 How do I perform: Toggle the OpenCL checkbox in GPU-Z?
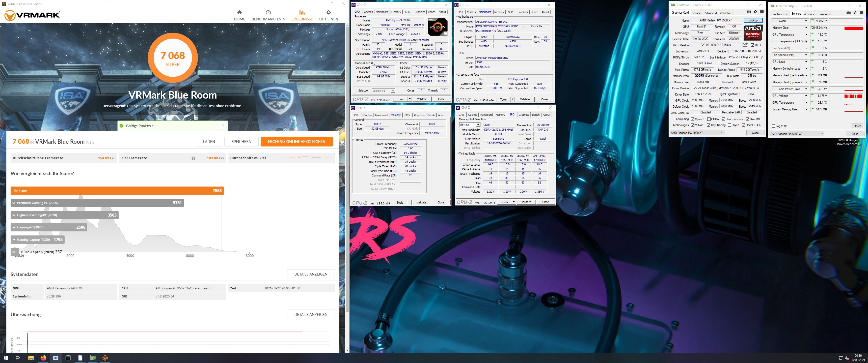tap(692, 119)
